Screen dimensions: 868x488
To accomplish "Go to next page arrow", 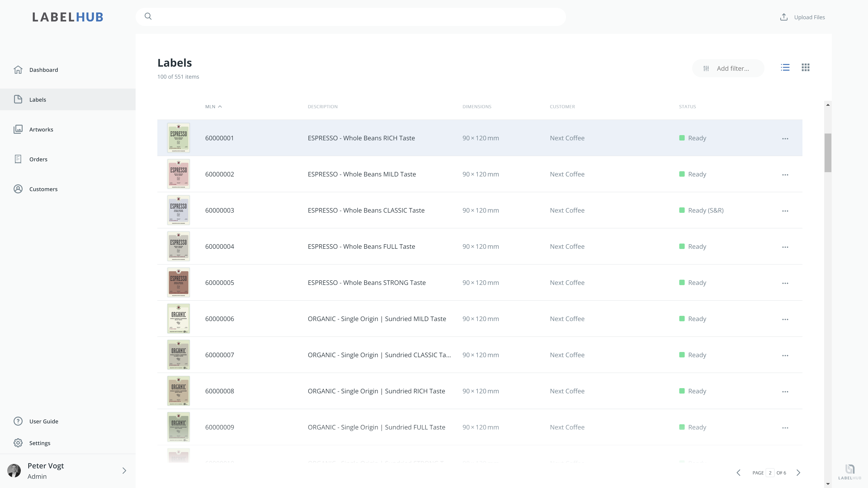I will pos(798,473).
